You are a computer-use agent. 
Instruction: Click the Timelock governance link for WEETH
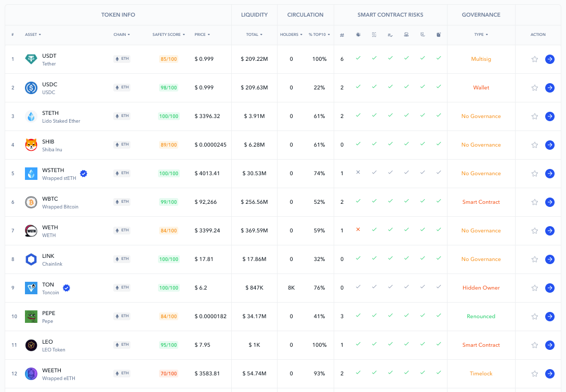(481, 374)
